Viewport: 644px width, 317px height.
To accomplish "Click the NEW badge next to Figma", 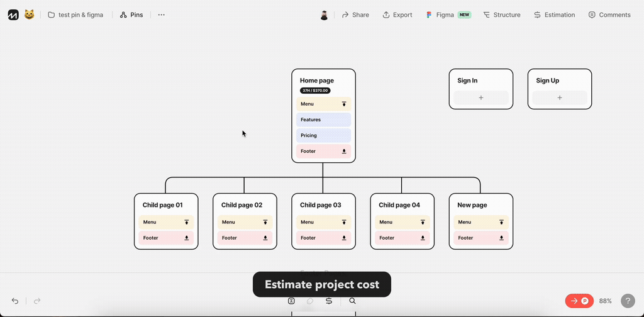I will [464, 15].
